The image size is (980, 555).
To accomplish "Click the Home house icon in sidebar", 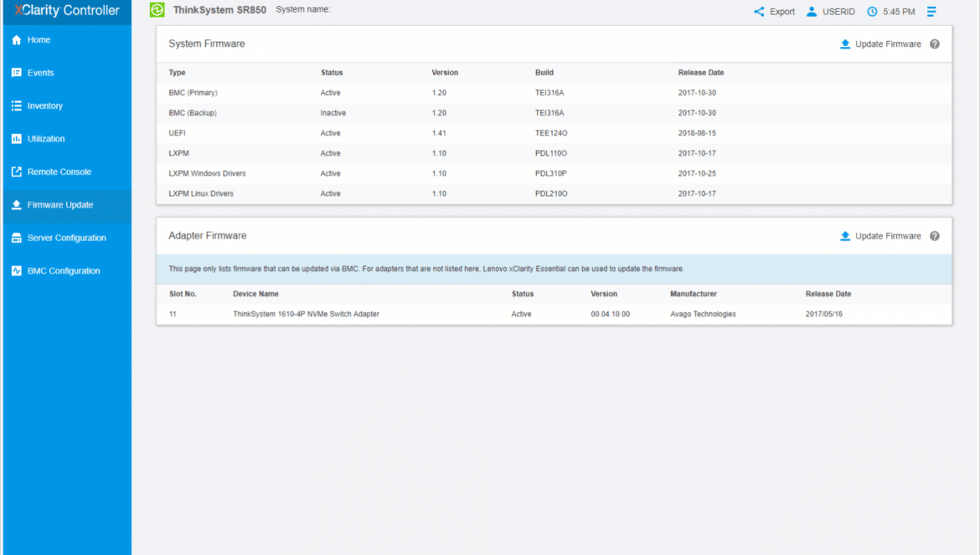I will tap(16, 40).
